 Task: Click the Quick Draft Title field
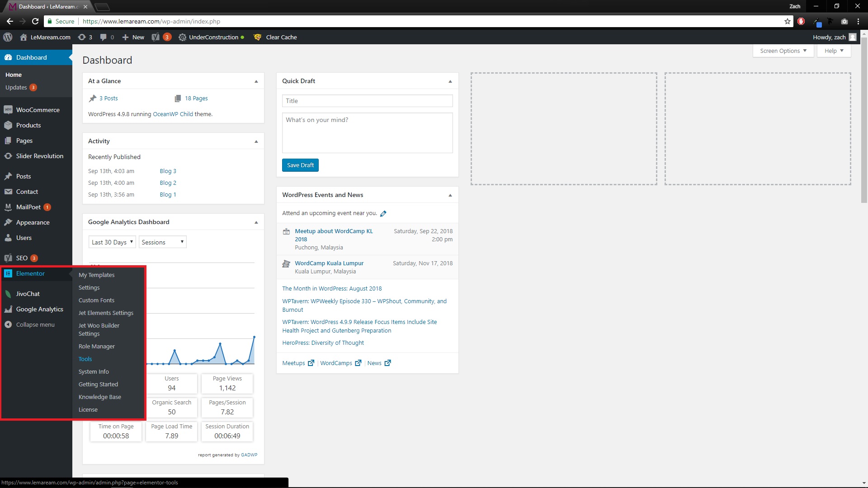[367, 101]
